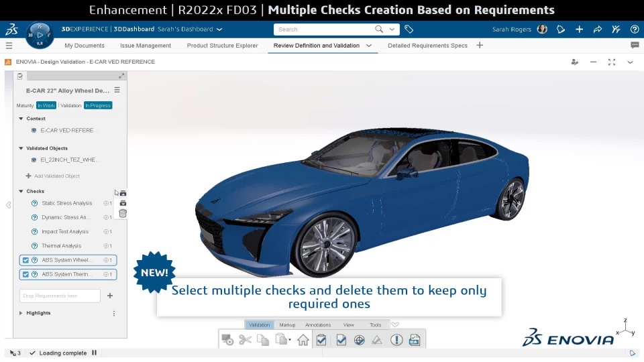This screenshot has height=362, width=644.
Task: Click plus beside Drop Requirements field
Action: tap(110, 296)
